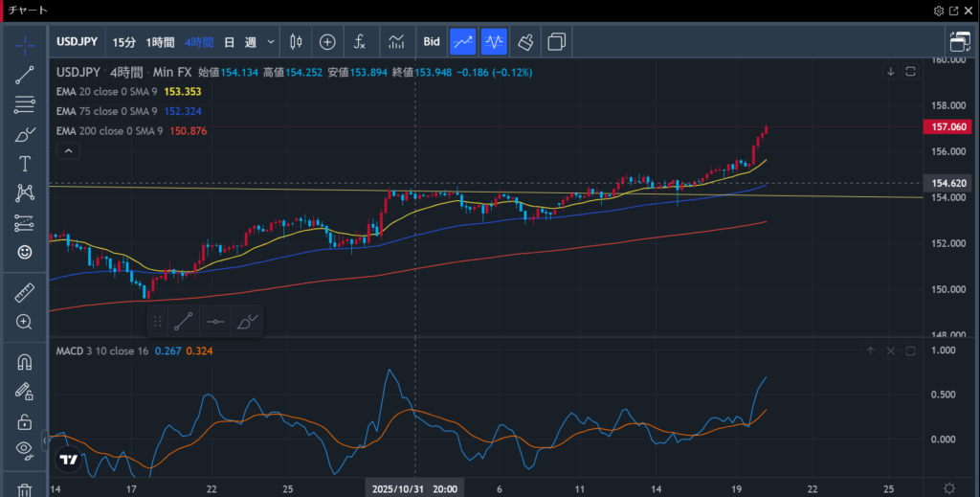Click the candlestick chart style icon
The height and width of the screenshot is (497, 980).
tap(295, 42)
